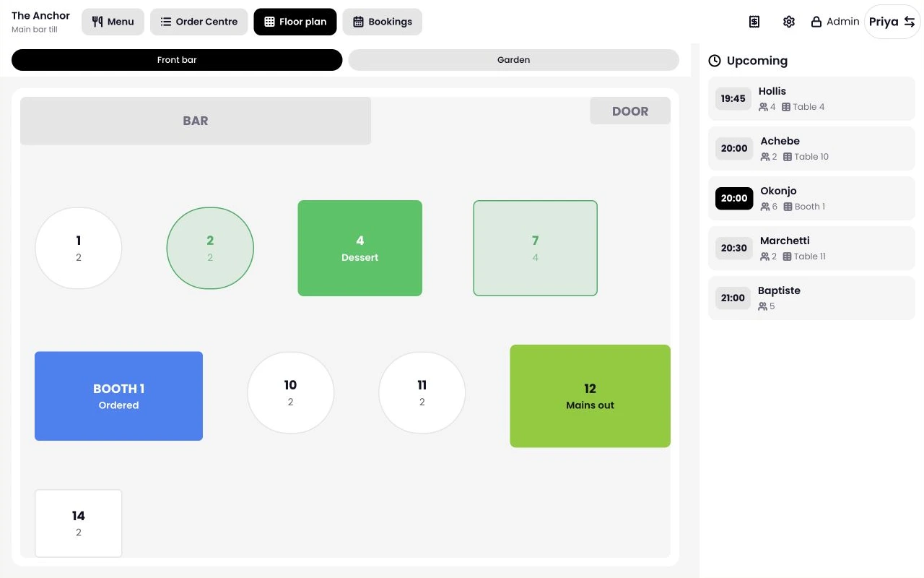This screenshot has width=924, height=578.
Task: Switch to the Front bar area
Action: pyautogui.click(x=177, y=60)
